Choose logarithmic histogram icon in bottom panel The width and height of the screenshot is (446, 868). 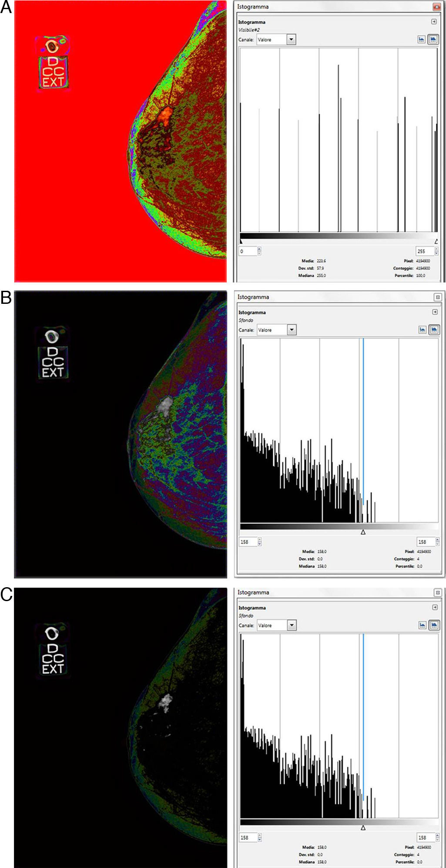434,625
